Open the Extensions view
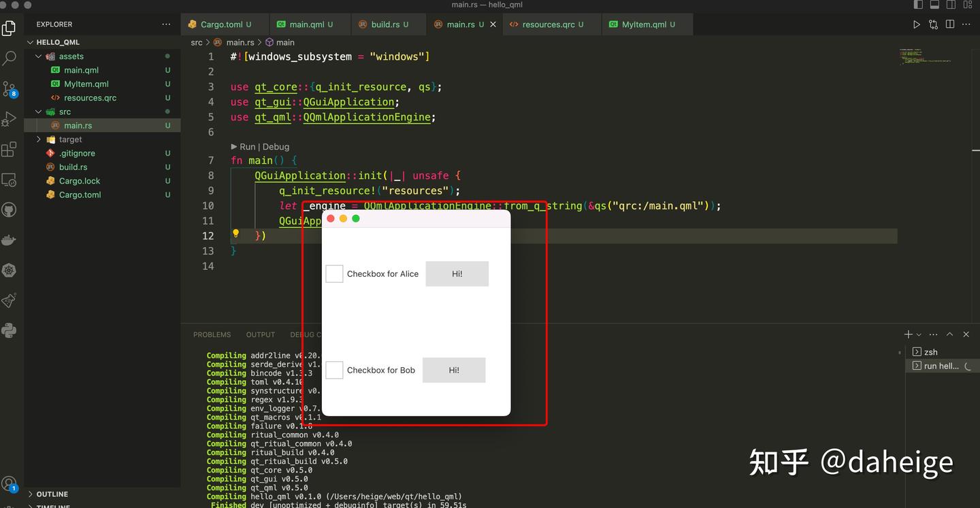 pos(10,148)
